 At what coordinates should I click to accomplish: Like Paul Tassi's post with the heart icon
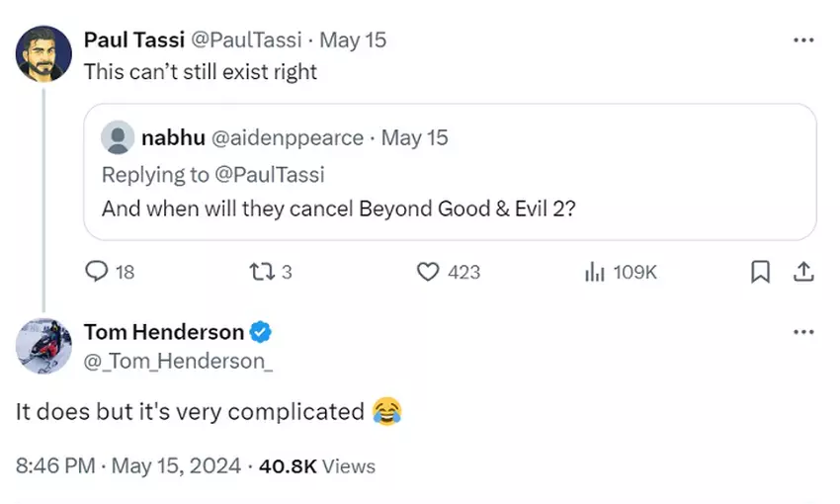427,272
